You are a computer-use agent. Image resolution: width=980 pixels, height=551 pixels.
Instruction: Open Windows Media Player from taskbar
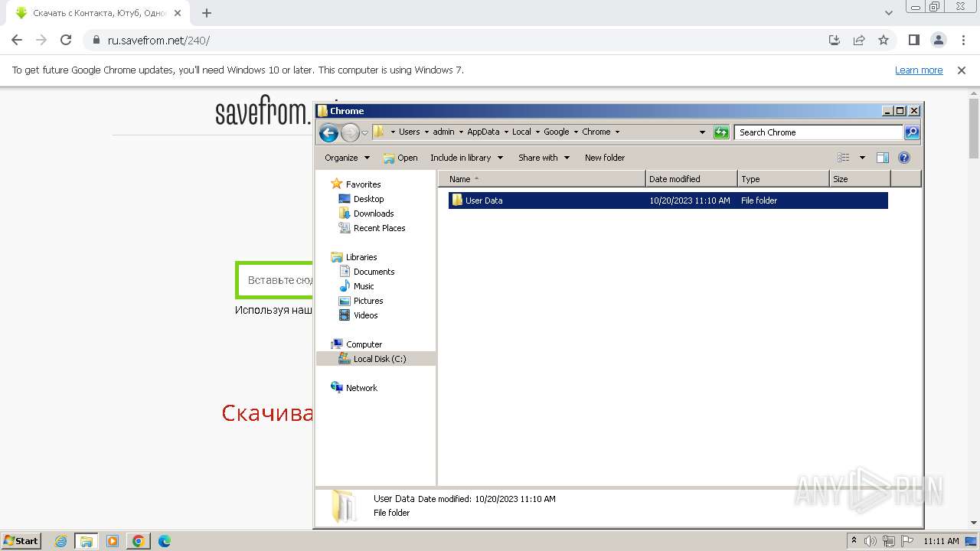click(113, 541)
